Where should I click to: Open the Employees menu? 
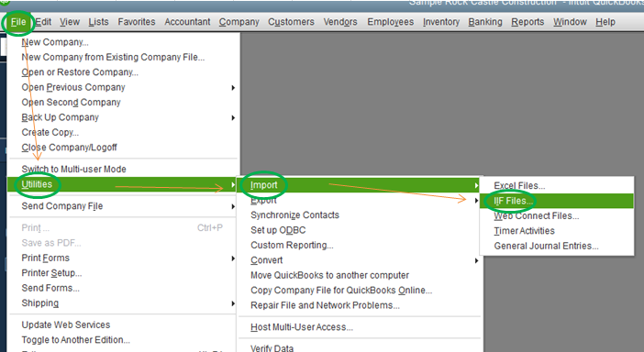pos(390,22)
